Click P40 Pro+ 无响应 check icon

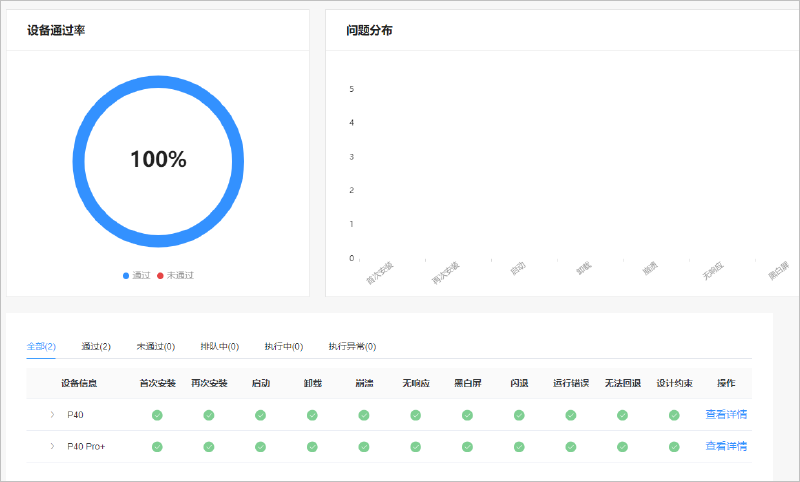(x=416, y=447)
